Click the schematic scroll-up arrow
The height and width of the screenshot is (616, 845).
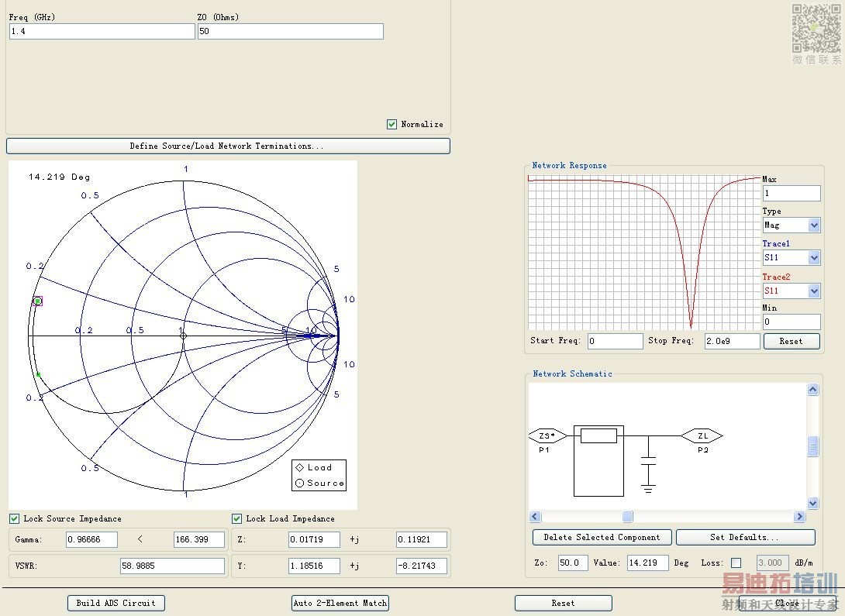pos(812,390)
